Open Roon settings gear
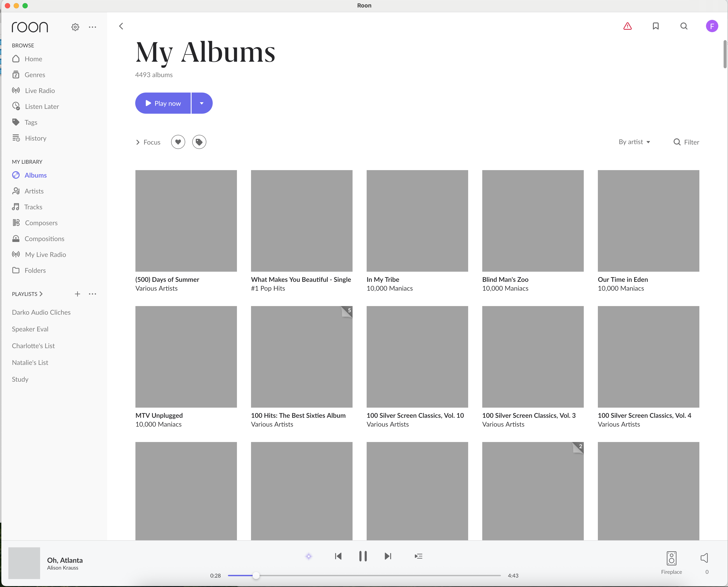The image size is (728, 587). point(75,27)
